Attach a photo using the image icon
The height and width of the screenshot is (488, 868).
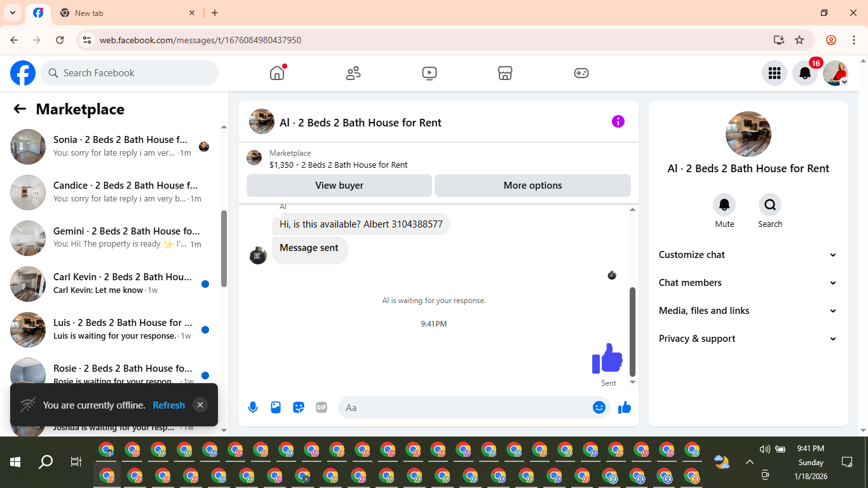tap(276, 407)
